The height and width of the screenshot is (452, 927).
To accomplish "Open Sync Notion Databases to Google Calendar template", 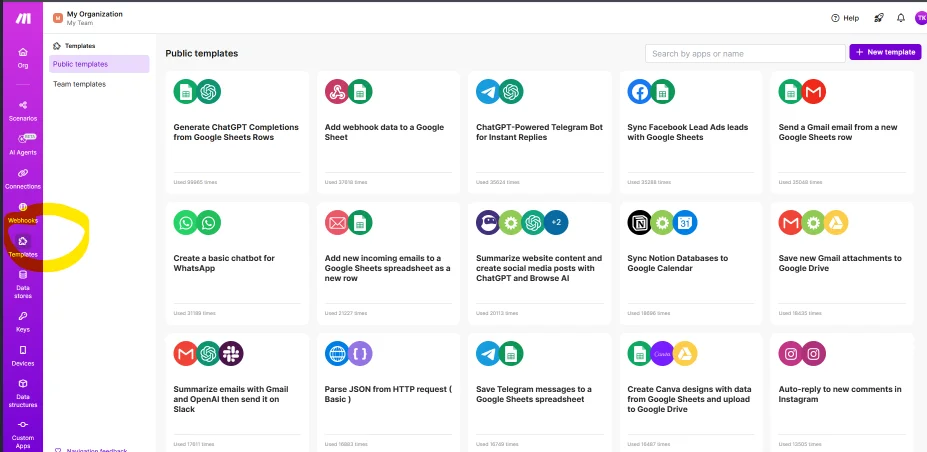I will coord(691,264).
